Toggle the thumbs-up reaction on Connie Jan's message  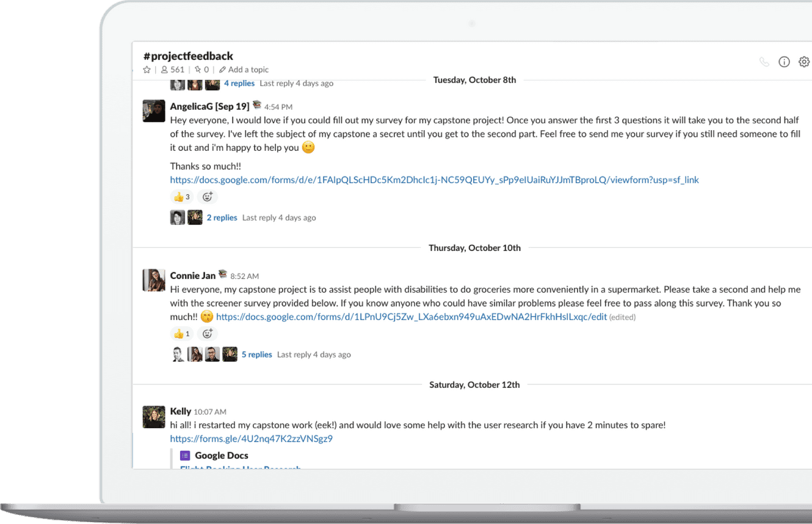point(181,333)
